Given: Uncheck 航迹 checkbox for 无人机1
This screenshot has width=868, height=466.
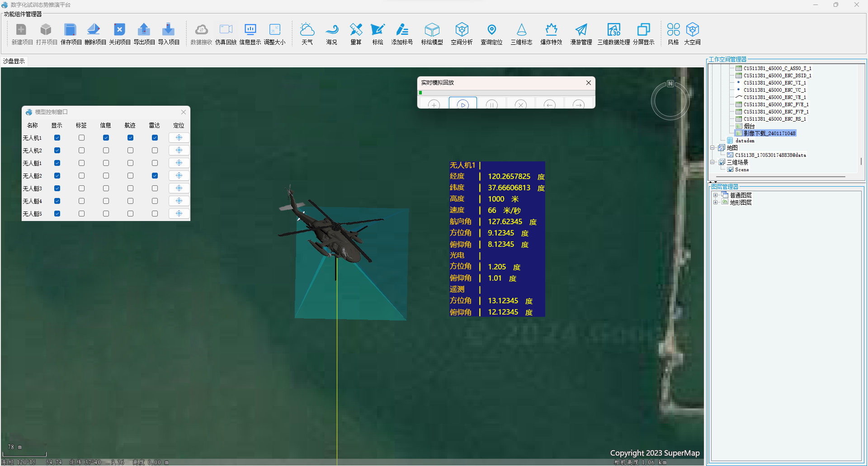Looking at the screenshot, I should click(x=130, y=138).
